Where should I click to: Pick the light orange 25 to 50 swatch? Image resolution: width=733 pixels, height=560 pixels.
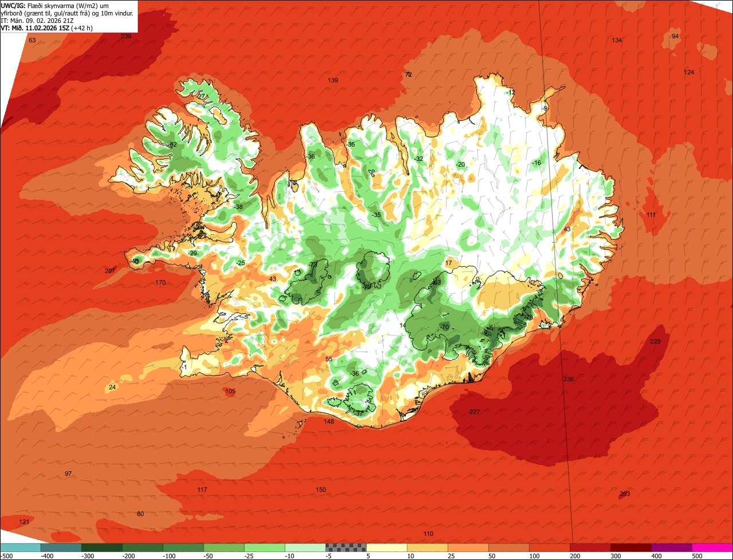468,547
